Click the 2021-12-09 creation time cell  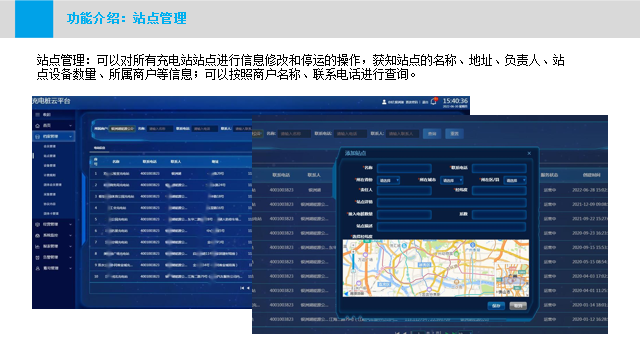point(589,204)
